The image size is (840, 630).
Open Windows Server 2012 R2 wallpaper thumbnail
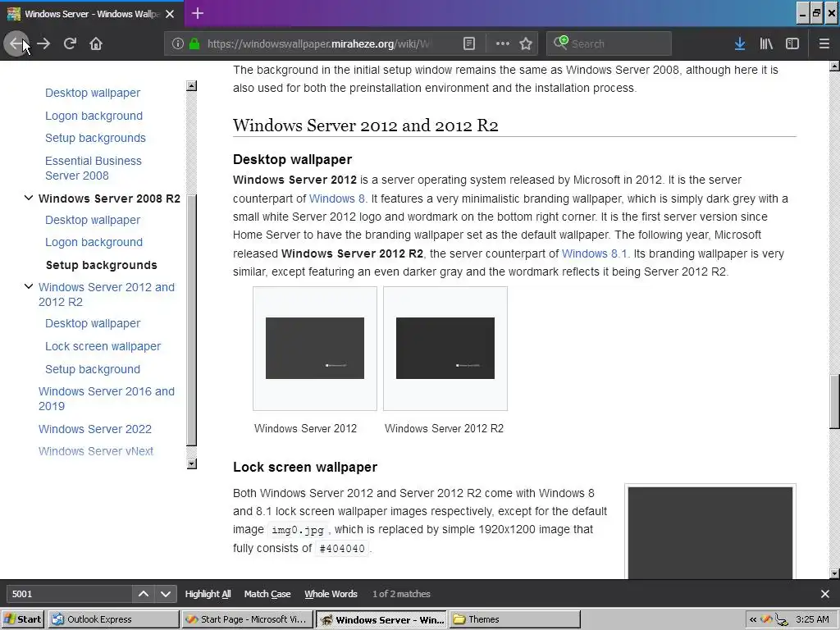pyautogui.click(x=445, y=348)
